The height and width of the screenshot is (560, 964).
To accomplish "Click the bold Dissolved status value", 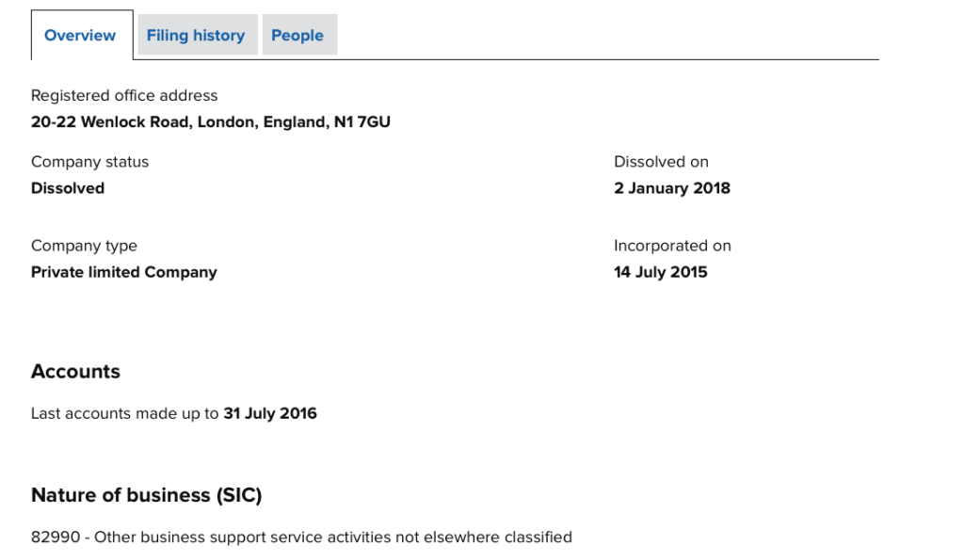I will click(68, 188).
